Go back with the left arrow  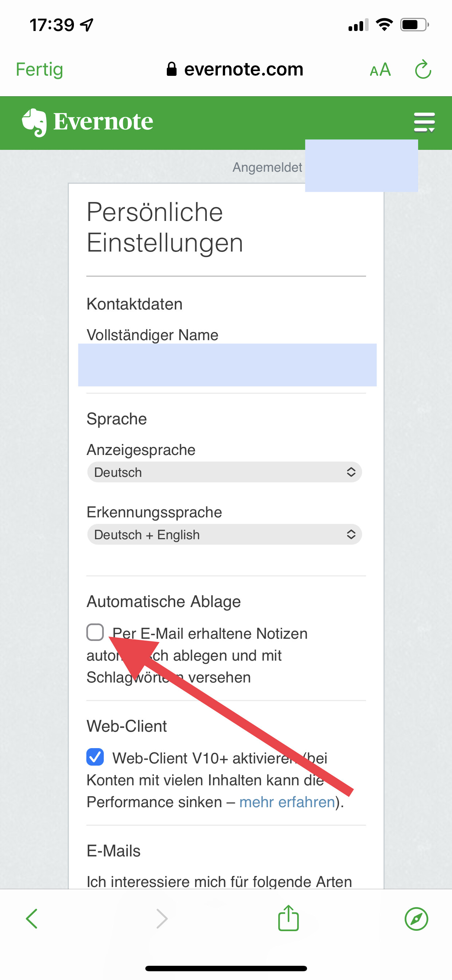click(32, 919)
